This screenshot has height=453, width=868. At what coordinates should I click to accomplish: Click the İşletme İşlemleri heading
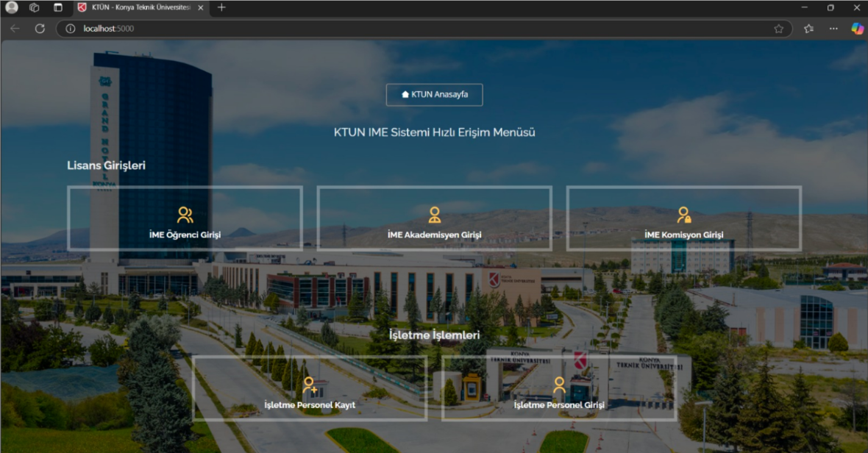tap(435, 335)
